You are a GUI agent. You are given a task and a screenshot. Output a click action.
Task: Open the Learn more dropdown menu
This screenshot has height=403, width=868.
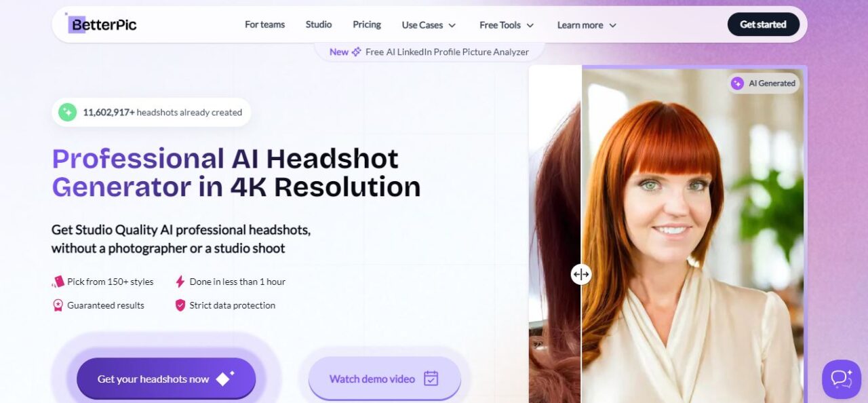587,25
